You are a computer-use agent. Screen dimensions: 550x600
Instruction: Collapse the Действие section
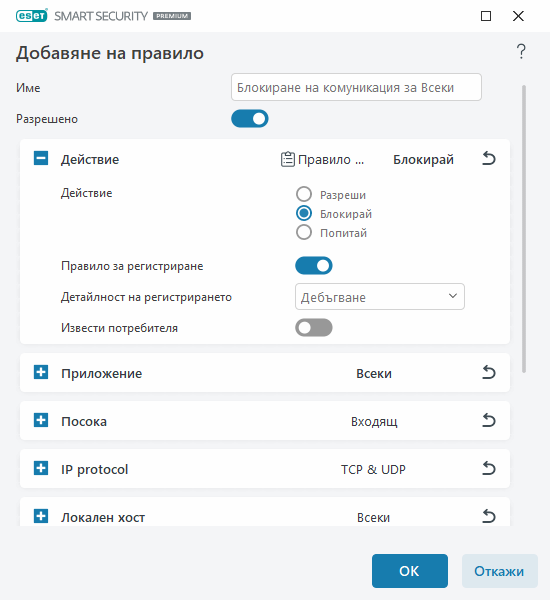tap(41, 158)
